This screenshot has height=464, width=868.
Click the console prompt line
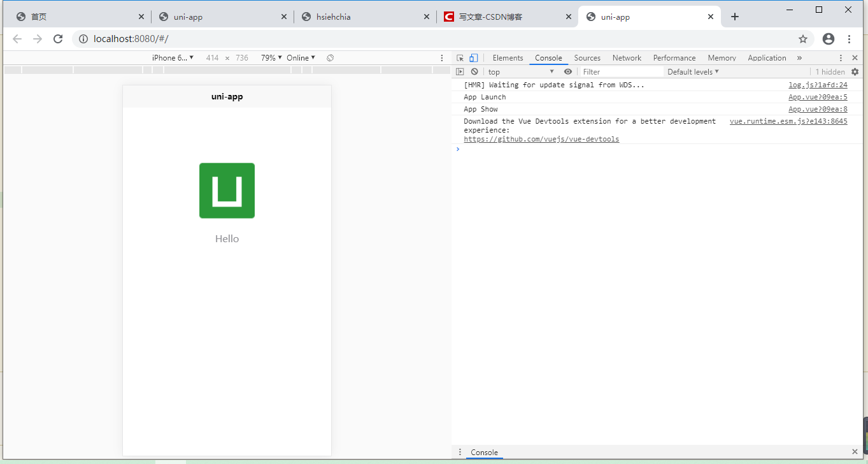pyautogui.click(x=656, y=149)
